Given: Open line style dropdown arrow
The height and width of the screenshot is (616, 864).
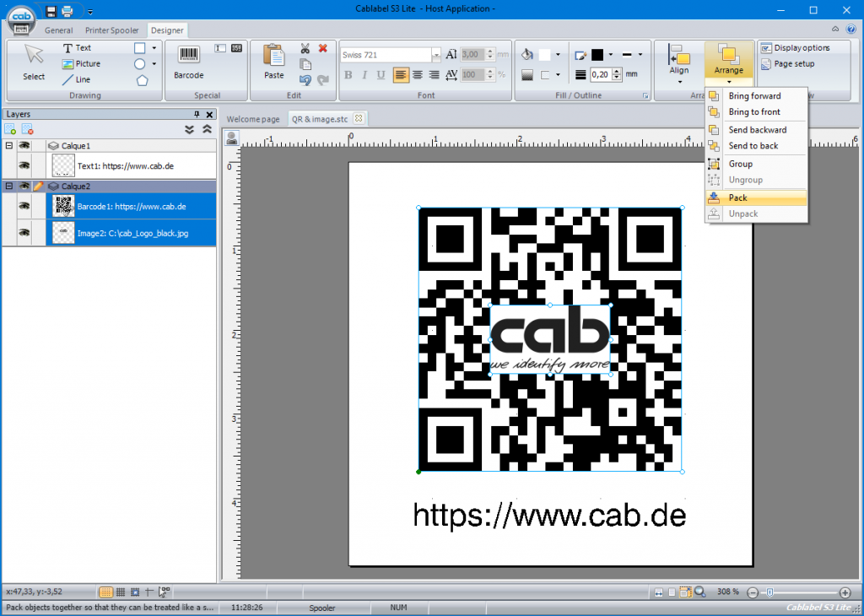Looking at the screenshot, I should [x=640, y=55].
